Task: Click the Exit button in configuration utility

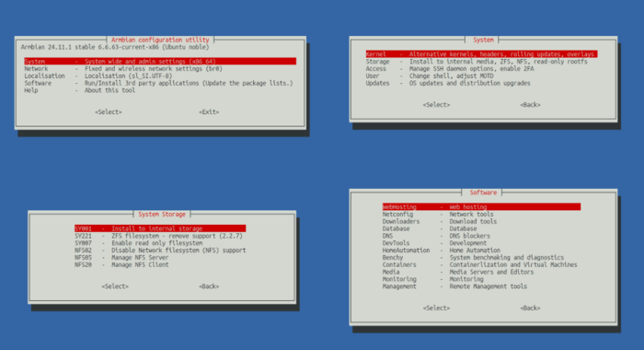Action: click(x=209, y=111)
